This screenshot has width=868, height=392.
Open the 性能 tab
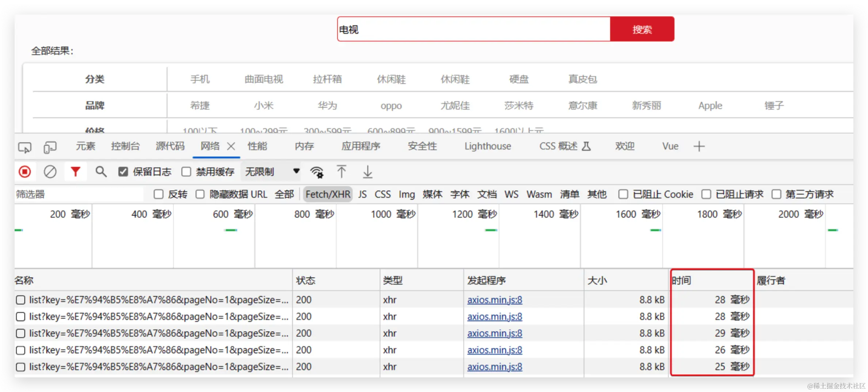coord(257,146)
